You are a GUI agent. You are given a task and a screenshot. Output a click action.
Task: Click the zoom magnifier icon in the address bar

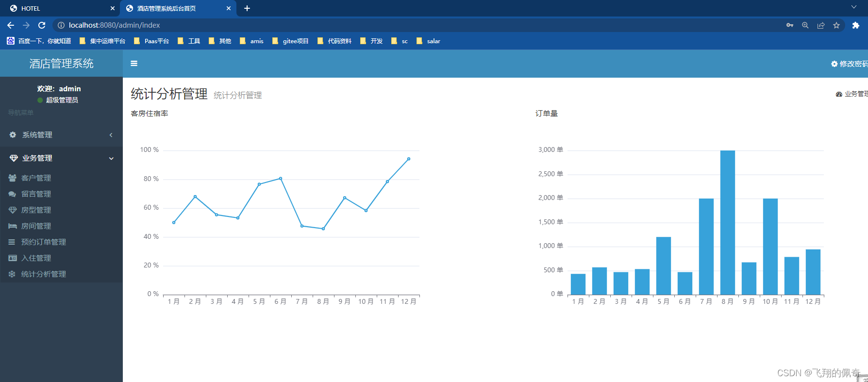coord(805,25)
